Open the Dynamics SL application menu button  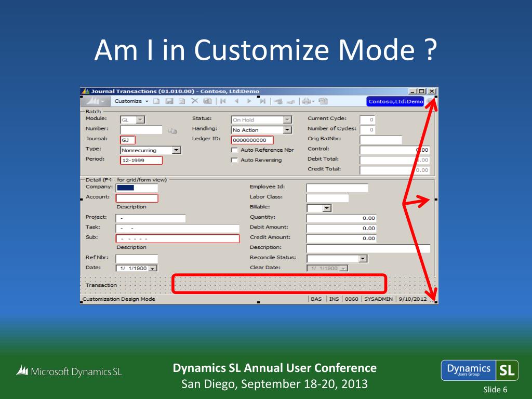(x=96, y=101)
